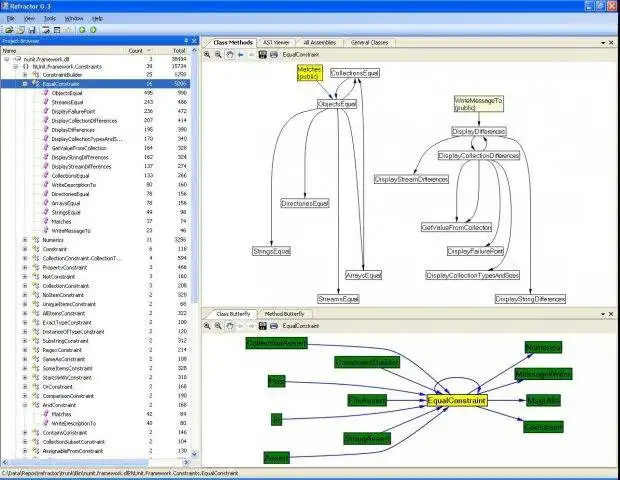620x480 pixels.
Task: Collapse the AndConstraint tree node
Action: 25,405
